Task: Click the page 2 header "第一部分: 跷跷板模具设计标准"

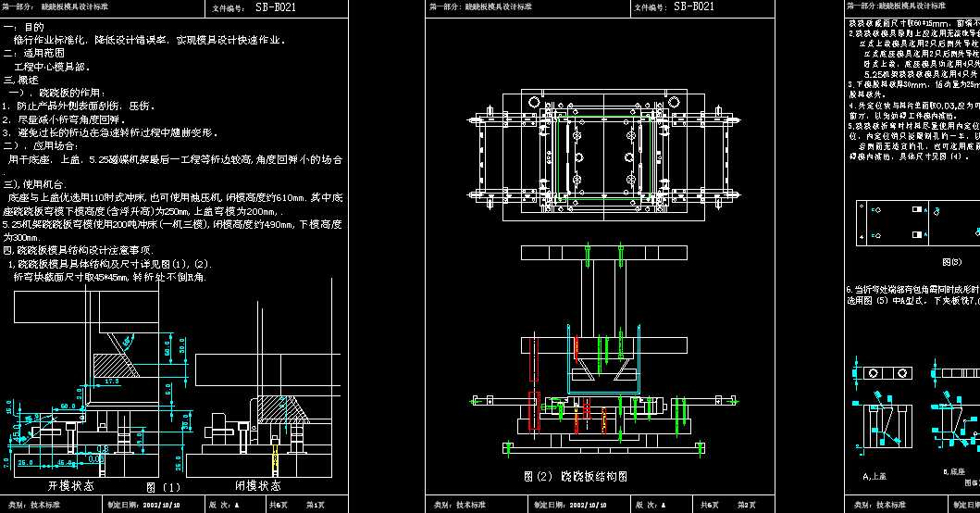Action: 480,6
